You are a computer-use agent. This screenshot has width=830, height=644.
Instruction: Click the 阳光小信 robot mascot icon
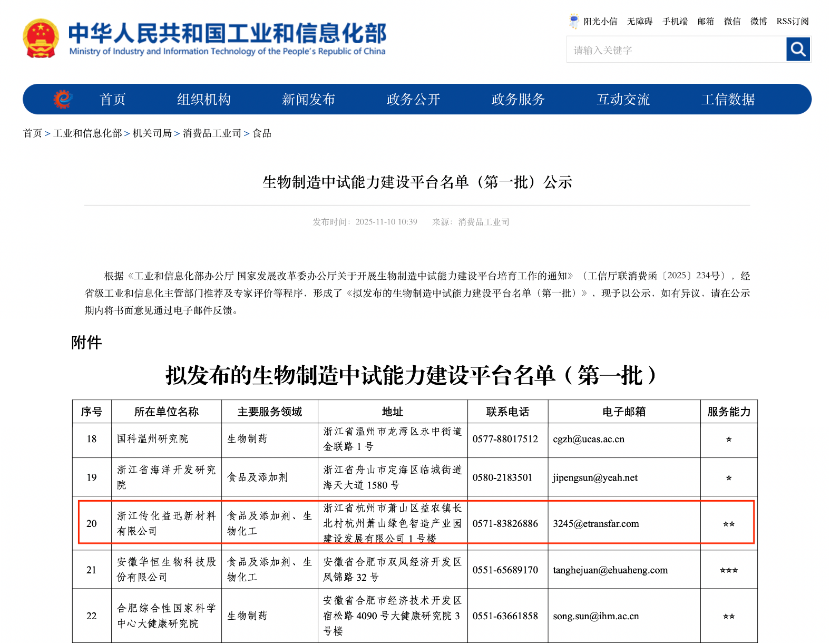(x=573, y=22)
